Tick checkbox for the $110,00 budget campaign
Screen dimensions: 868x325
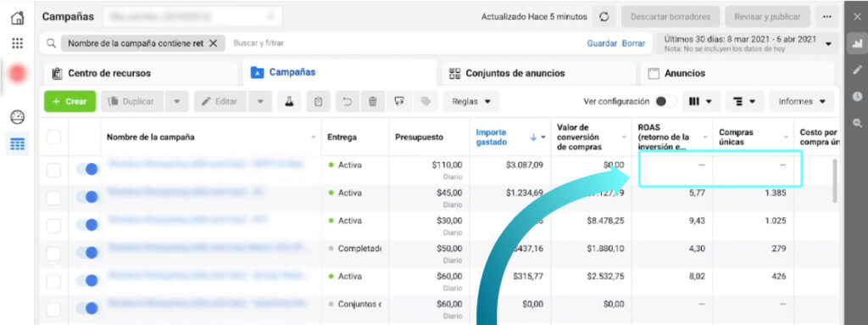click(x=53, y=171)
